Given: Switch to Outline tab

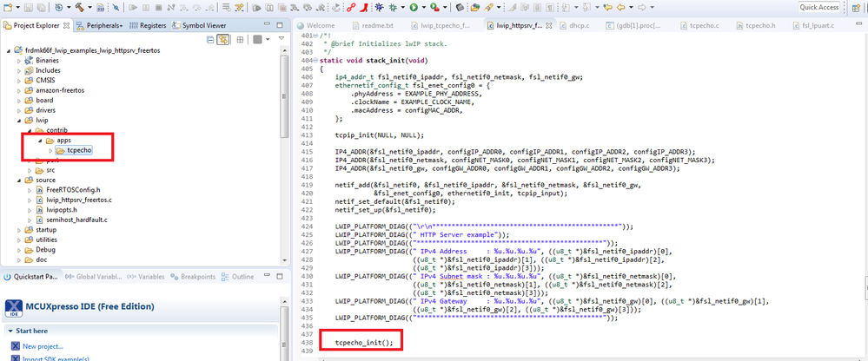Looking at the screenshot, I should (x=237, y=277).
